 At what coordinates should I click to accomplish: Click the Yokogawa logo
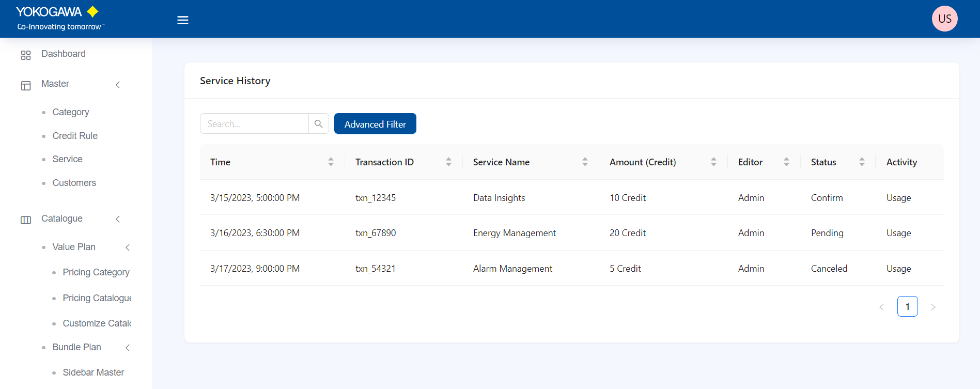click(58, 19)
